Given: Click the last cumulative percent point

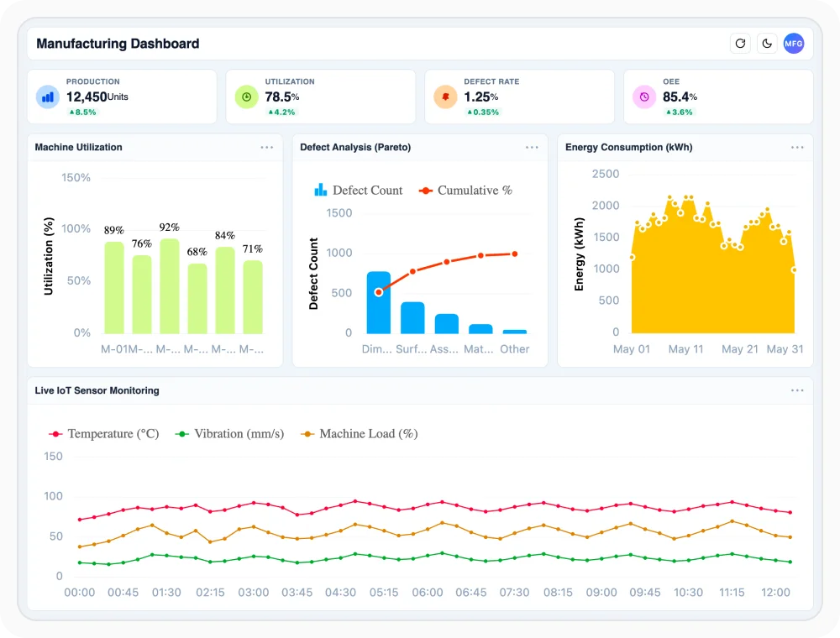Looking at the screenshot, I should pos(515,254).
